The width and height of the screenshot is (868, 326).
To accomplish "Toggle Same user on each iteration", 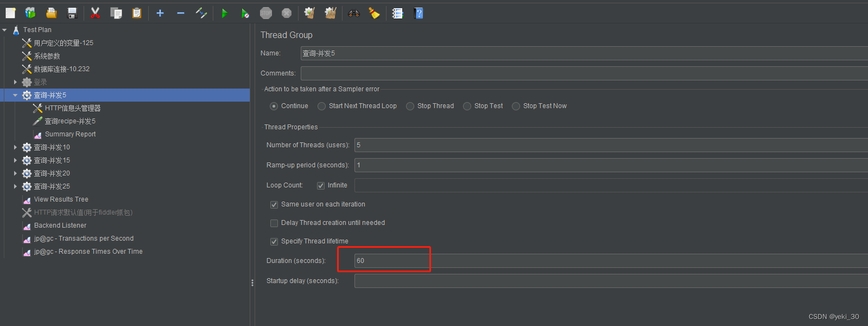I will click(274, 204).
